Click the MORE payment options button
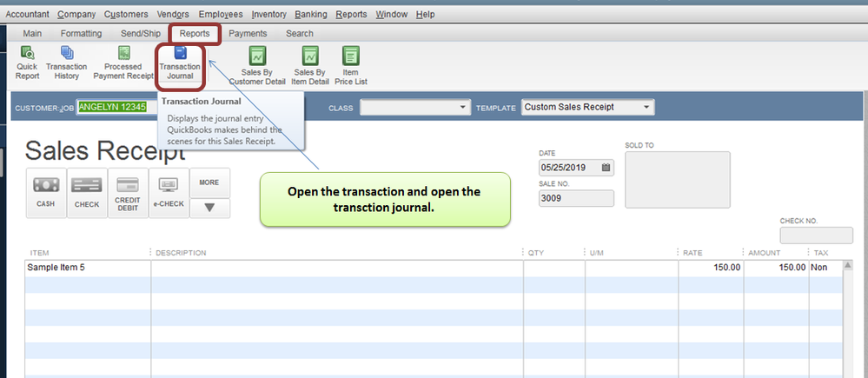 tap(209, 182)
